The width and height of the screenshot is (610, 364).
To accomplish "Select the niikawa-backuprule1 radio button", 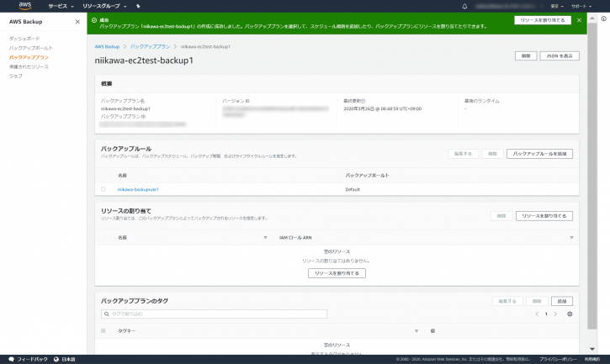I will tap(103, 189).
